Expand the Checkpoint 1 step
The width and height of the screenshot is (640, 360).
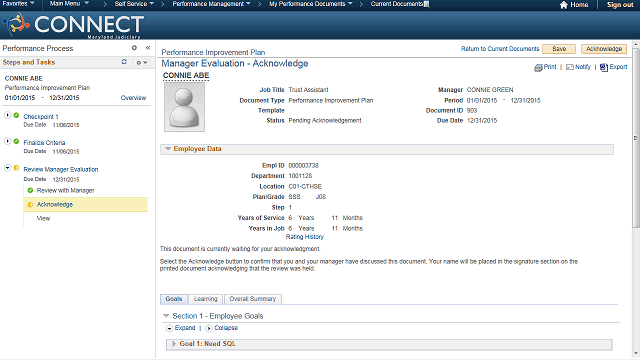pos(7,116)
